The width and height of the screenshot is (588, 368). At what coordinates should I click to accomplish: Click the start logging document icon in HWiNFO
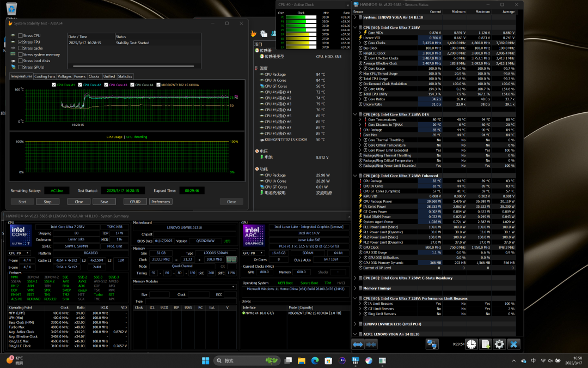point(485,344)
